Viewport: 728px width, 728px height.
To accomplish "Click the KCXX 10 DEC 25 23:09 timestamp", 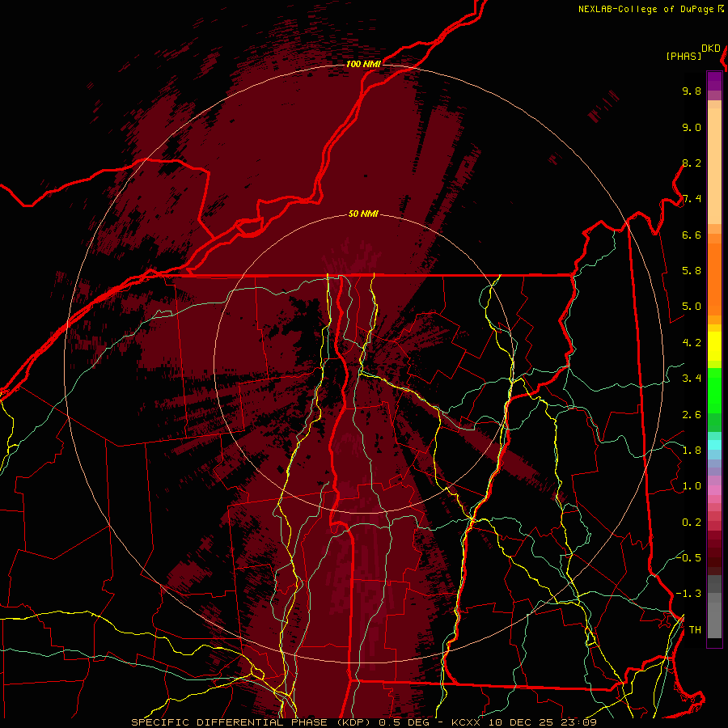I will [524, 722].
